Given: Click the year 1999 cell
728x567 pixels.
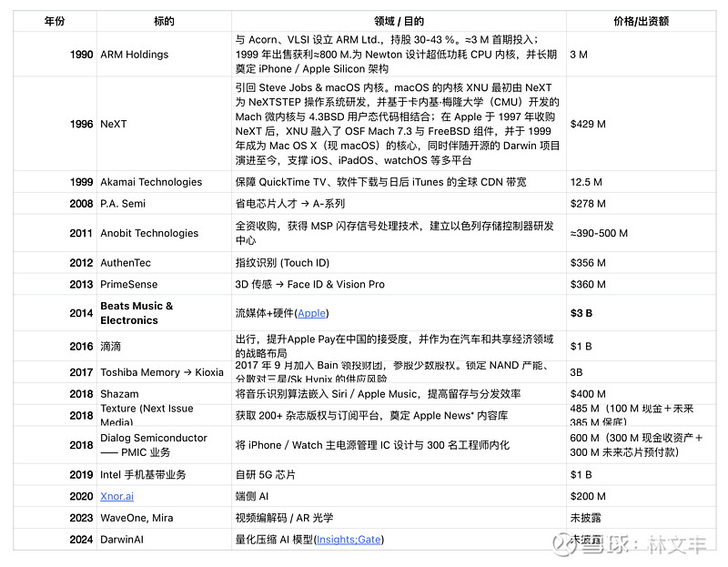Looking at the screenshot, I should click(55, 182).
